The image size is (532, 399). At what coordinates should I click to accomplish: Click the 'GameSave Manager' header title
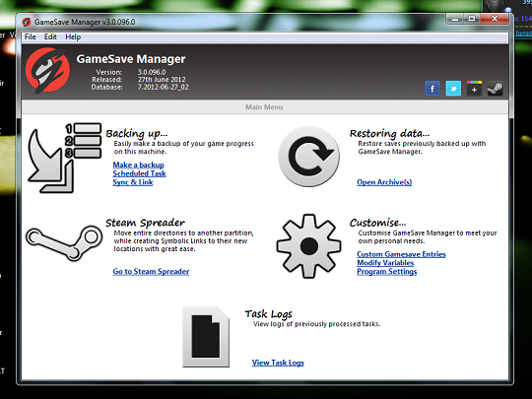pos(131,59)
